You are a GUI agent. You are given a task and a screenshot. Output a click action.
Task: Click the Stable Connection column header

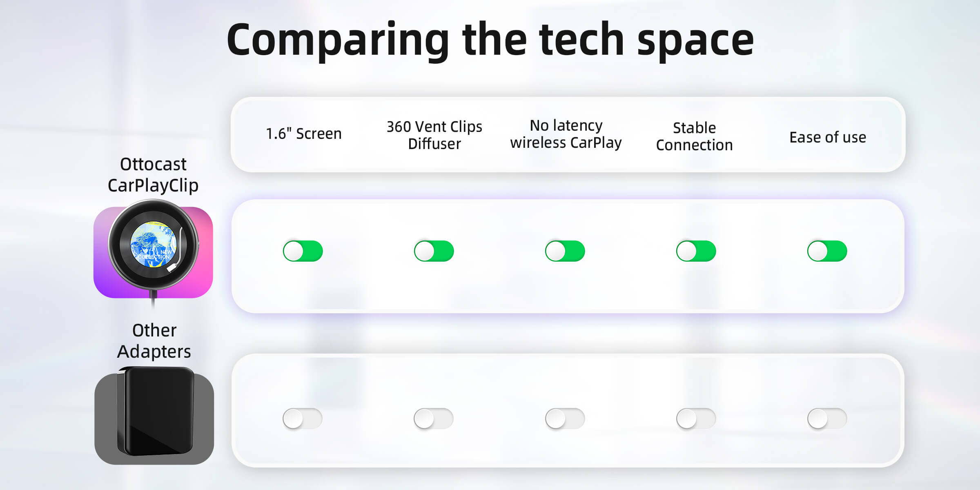(x=694, y=136)
